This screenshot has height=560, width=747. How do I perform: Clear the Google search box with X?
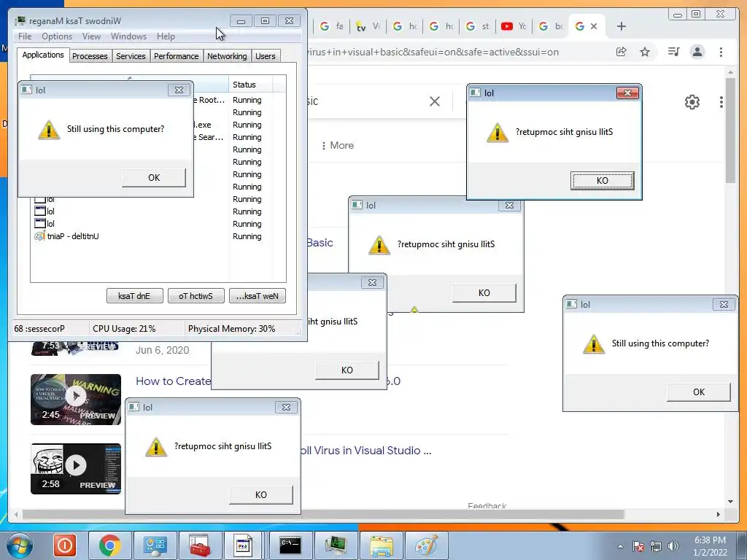point(435,101)
